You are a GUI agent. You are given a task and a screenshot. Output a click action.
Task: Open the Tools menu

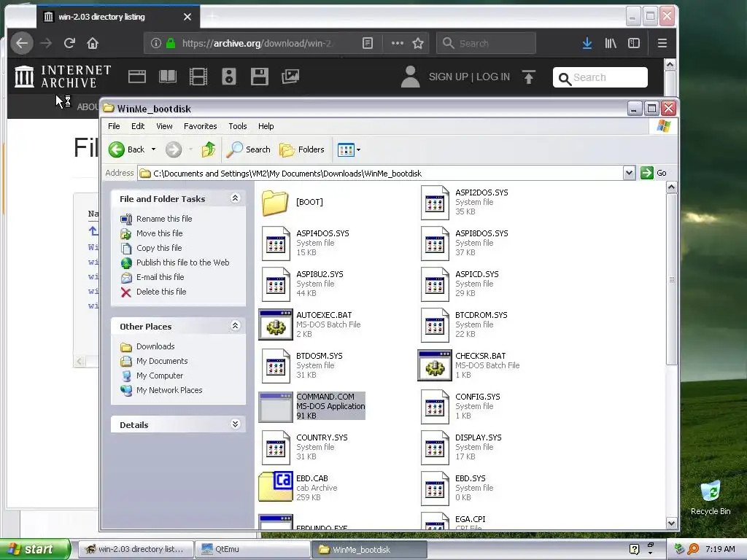pos(237,126)
